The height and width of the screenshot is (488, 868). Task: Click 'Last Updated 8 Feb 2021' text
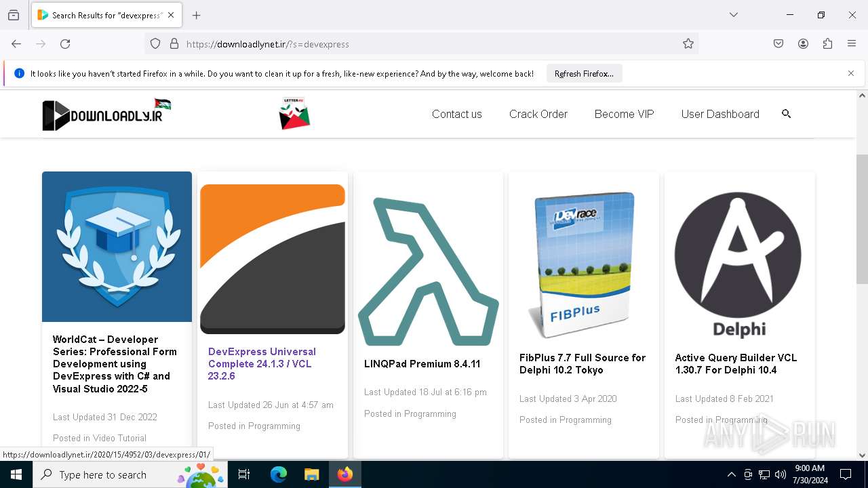(724, 399)
